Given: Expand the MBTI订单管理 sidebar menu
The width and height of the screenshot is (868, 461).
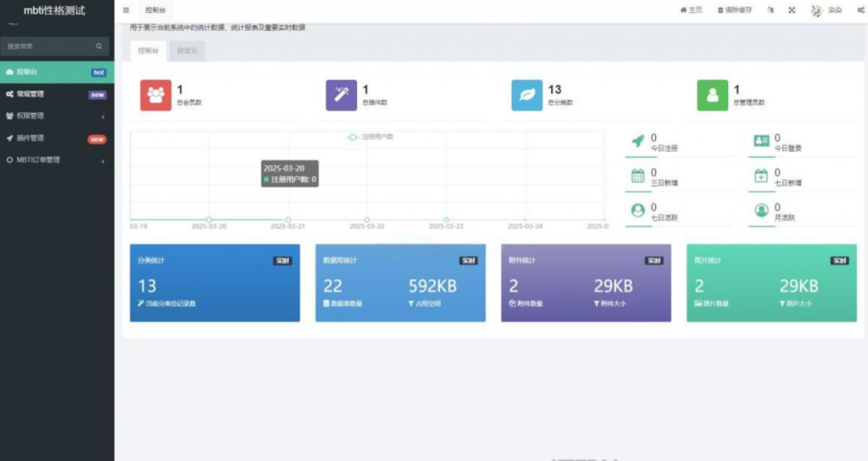Looking at the screenshot, I should coord(56,160).
